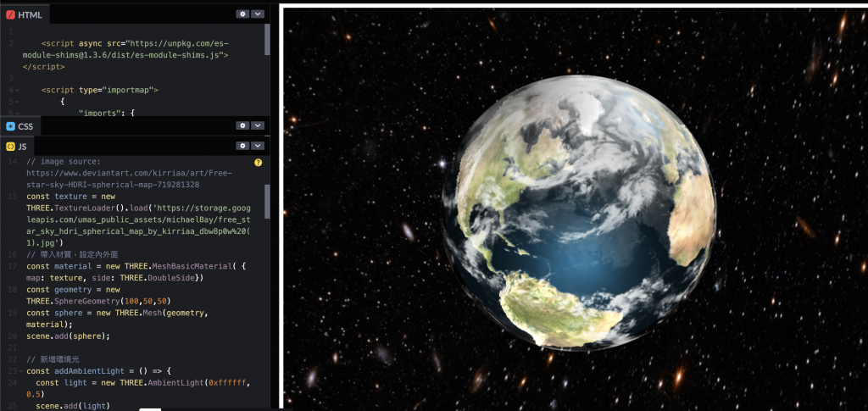
Task: Select the JS editor tab
Action: pos(17,147)
